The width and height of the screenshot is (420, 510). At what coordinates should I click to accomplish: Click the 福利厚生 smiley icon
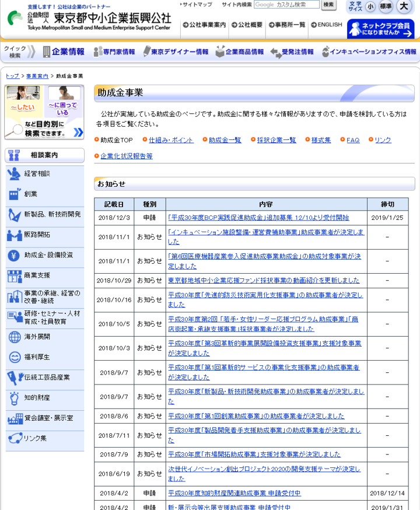[15, 358]
